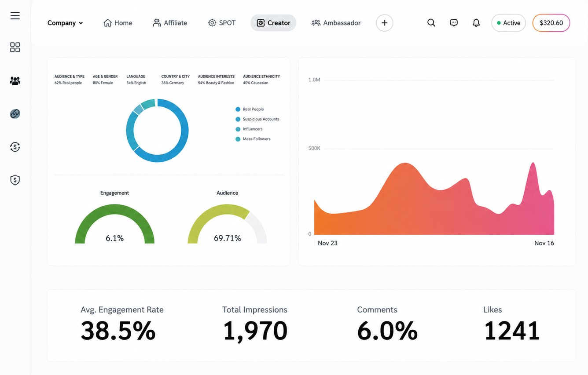The height and width of the screenshot is (375, 588).
Task: Toggle Real People legend entry
Action: pos(250,109)
